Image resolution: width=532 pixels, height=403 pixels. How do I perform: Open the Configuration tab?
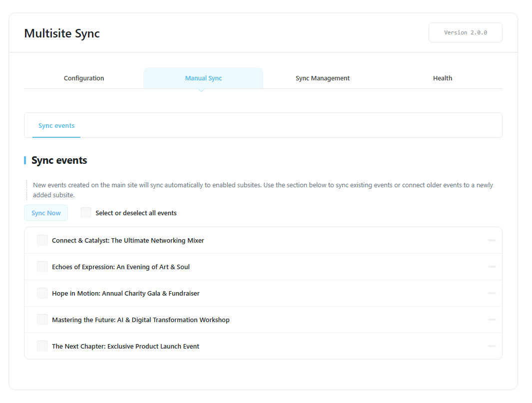point(84,78)
